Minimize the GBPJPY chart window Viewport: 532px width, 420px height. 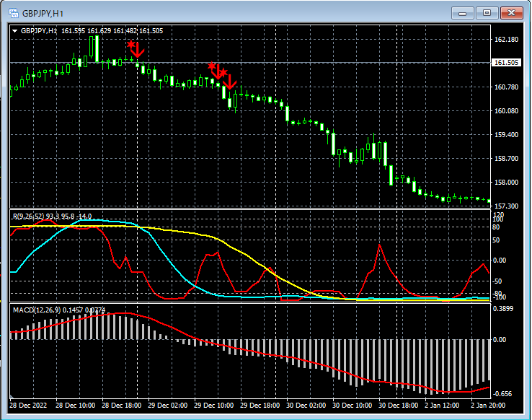point(462,12)
